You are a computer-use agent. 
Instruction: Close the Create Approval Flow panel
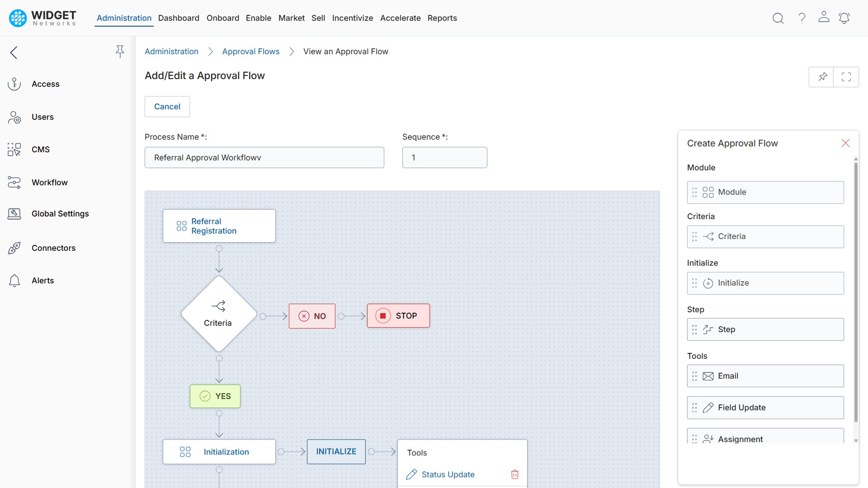click(x=845, y=143)
